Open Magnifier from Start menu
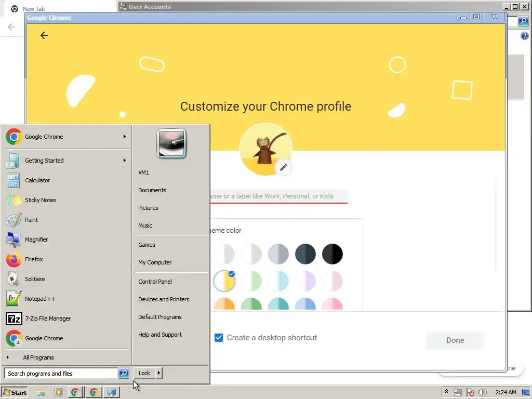 click(x=67, y=240)
